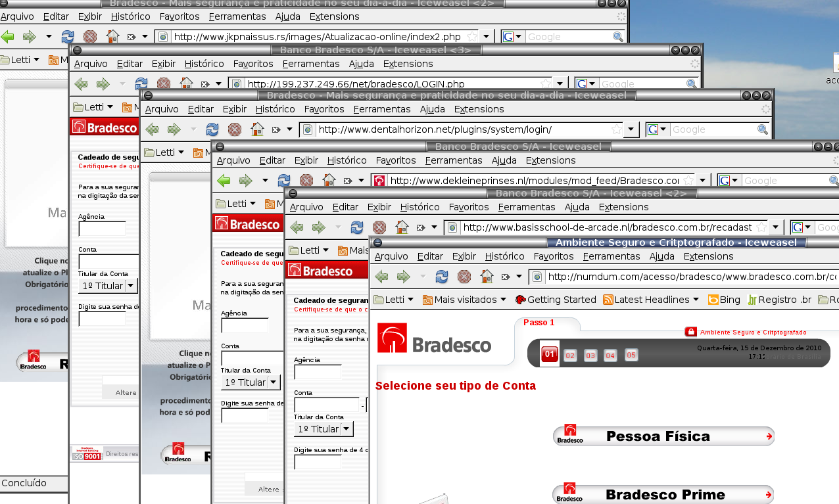Focus the numdum.com address bar
The width and height of the screenshot is (839, 504).
pyautogui.click(x=684, y=276)
